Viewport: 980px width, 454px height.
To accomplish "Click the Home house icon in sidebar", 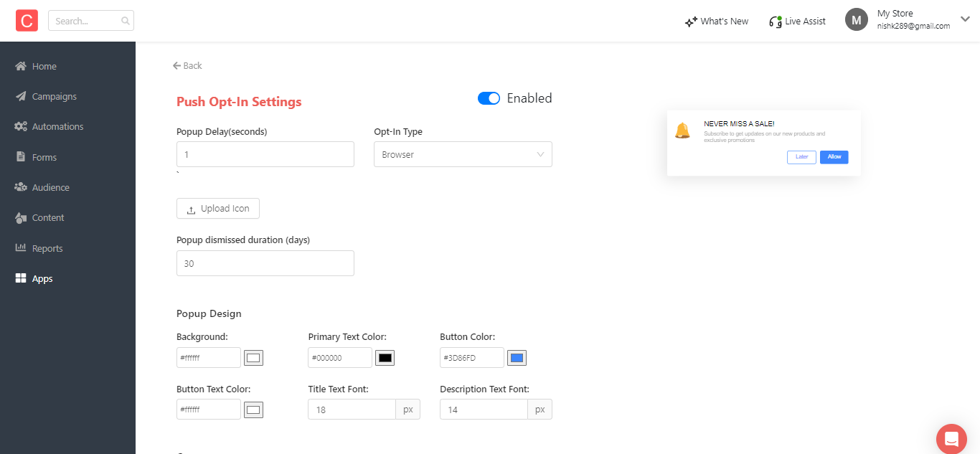I will (x=21, y=66).
